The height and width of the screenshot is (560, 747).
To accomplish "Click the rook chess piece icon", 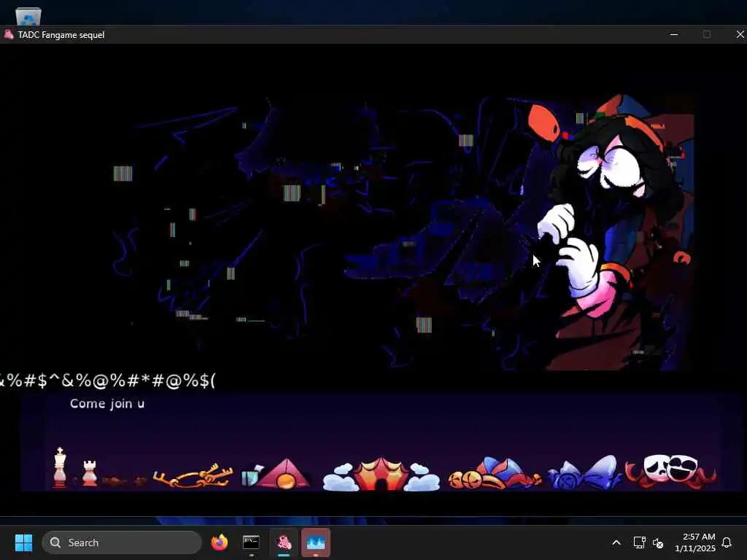I will pos(90,472).
